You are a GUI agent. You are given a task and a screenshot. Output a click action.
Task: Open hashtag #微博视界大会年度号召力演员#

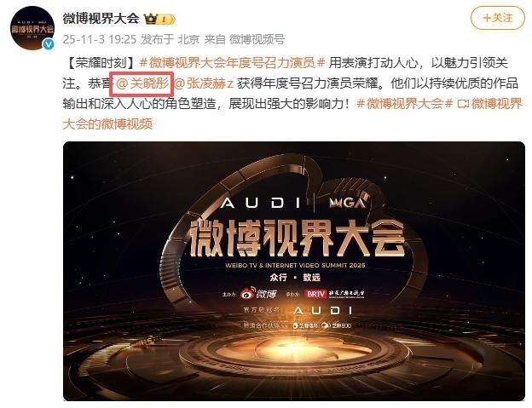pyautogui.click(x=233, y=63)
